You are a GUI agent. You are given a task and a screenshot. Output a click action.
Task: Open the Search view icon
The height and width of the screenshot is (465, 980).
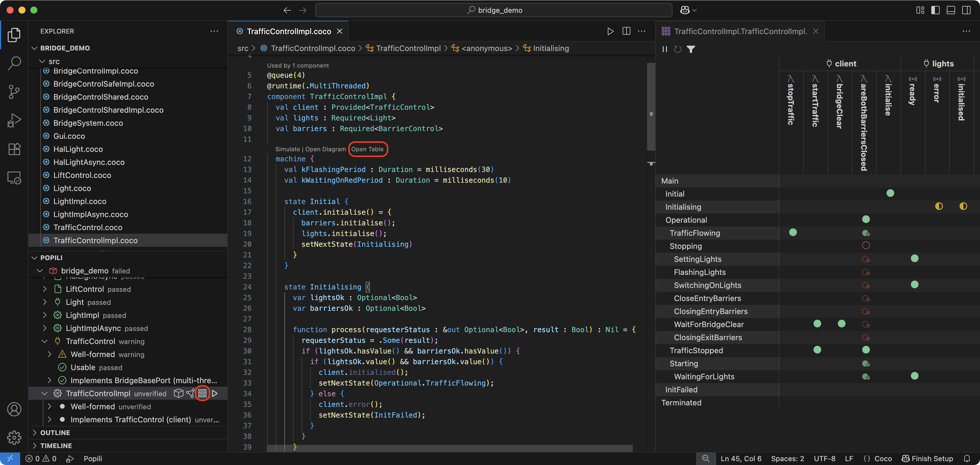click(x=14, y=63)
